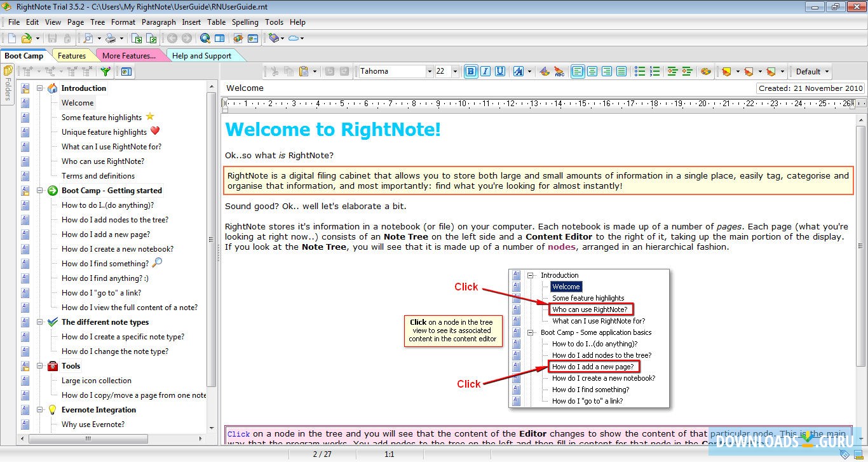Screen dimensions: 868x462
Task: Collapse the Boot Camp - Getting started node
Action: click(40, 191)
